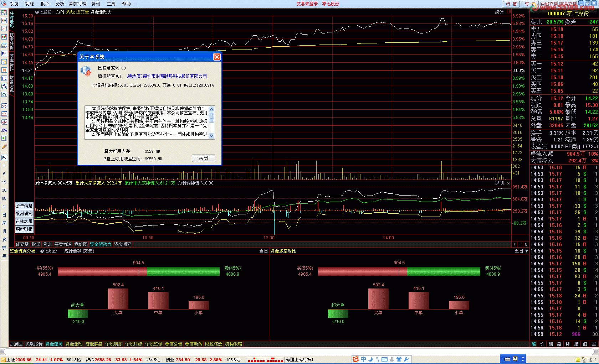Click the minus zoom button under chart
This screenshot has height=364, width=599.
(520, 244)
